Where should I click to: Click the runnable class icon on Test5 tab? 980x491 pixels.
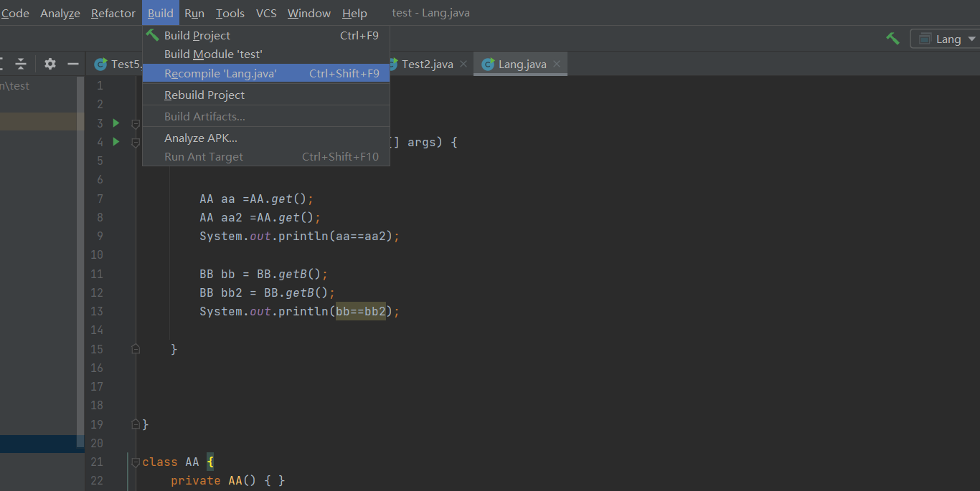pos(100,64)
